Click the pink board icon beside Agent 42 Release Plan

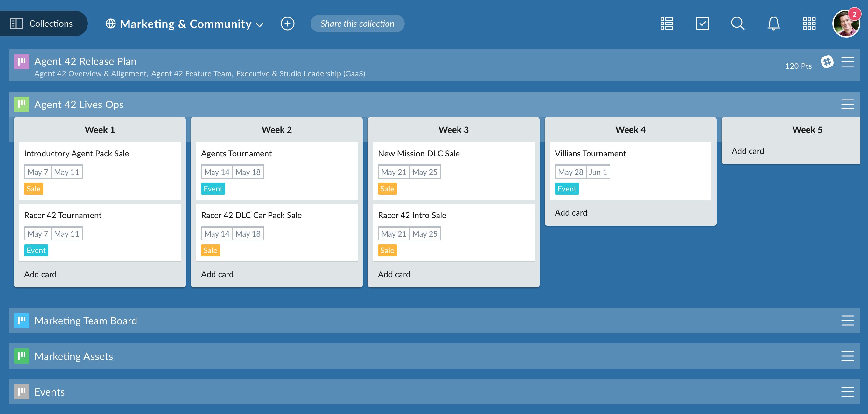coord(22,62)
